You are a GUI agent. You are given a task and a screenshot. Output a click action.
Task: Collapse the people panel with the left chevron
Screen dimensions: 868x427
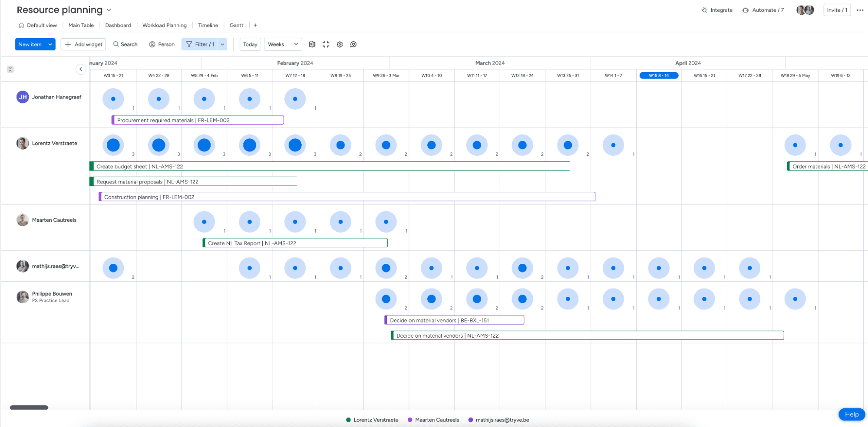click(81, 69)
